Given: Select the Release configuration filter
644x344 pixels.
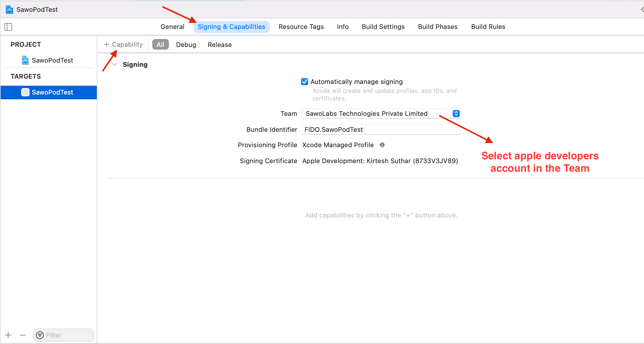Looking at the screenshot, I should (220, 45).
